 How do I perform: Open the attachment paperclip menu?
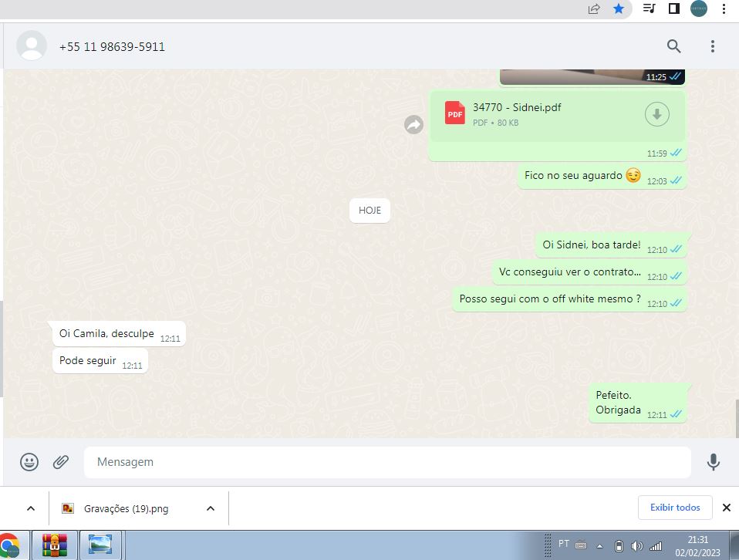pyautogui.click(x=61, y=462)
